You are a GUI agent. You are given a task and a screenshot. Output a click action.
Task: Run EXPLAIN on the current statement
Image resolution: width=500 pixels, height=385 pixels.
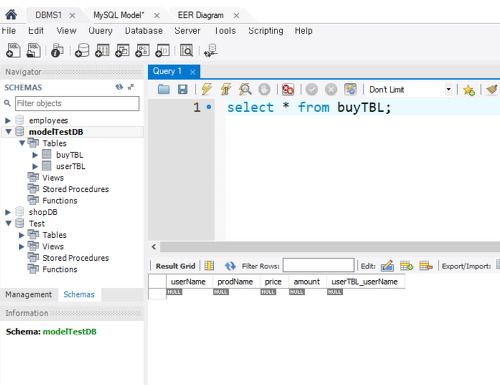pyautogui.click(x=245, y=89)
